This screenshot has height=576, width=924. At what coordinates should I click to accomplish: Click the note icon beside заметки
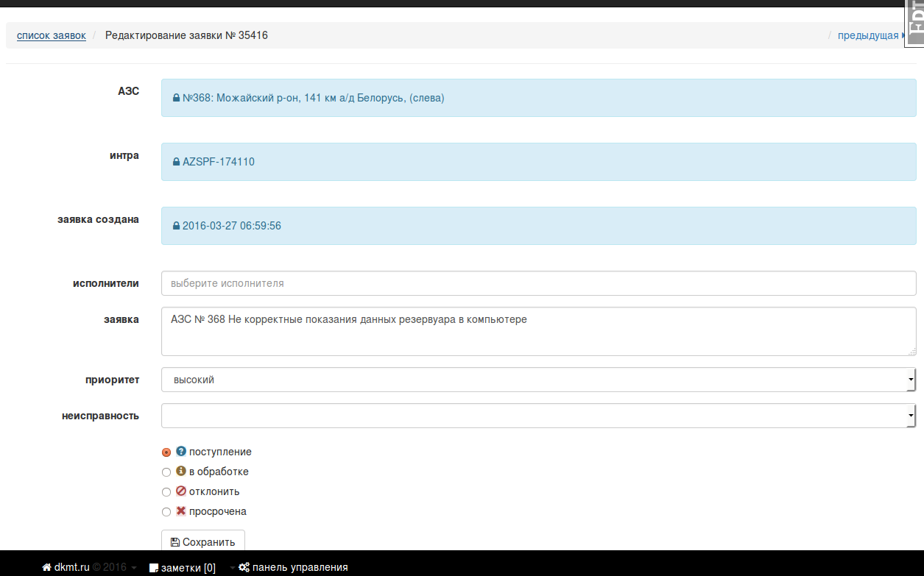(154, 568)
